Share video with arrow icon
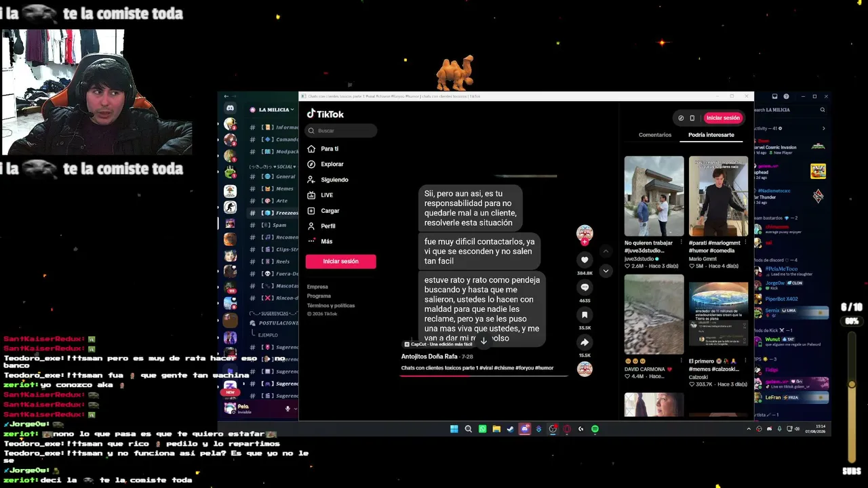The image size is (868, 488). [x=585, y=342]
